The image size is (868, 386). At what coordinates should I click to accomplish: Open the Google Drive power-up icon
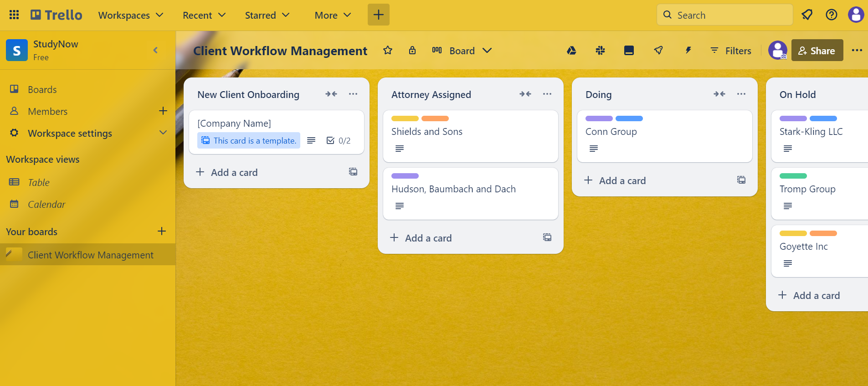571,51
